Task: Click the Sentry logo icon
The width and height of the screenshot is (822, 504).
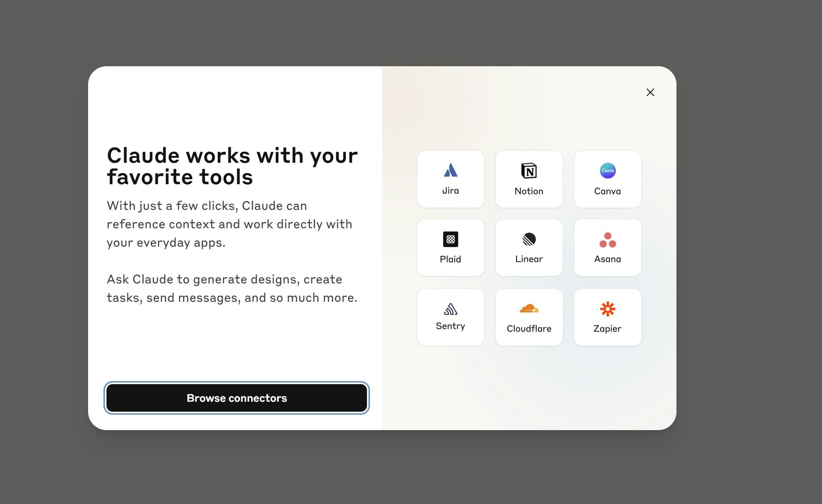Action: point(450,309)
